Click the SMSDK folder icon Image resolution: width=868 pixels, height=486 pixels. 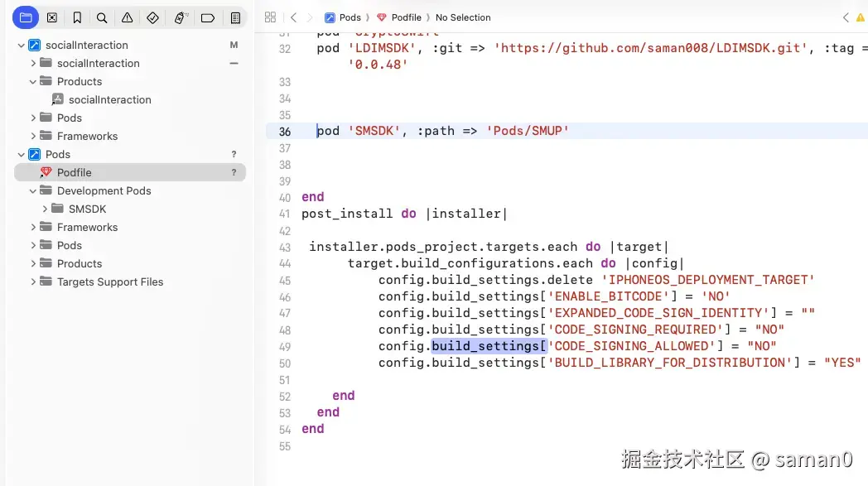coord(58,209)
